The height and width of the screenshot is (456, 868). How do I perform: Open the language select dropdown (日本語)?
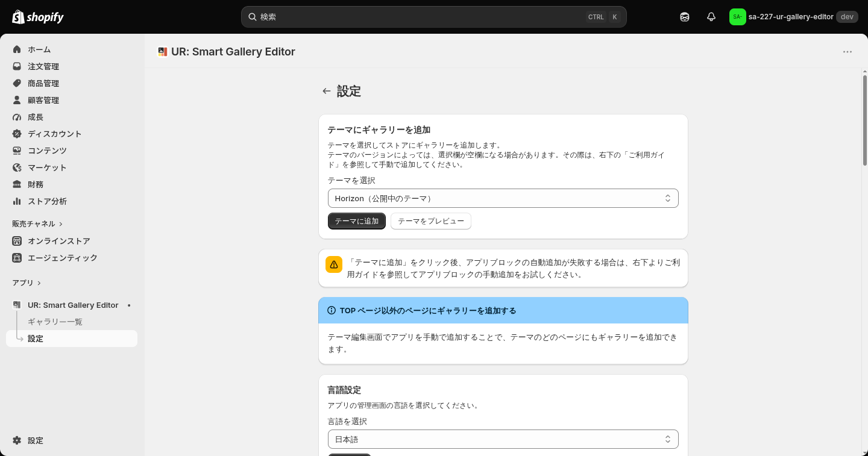[503, 439]
